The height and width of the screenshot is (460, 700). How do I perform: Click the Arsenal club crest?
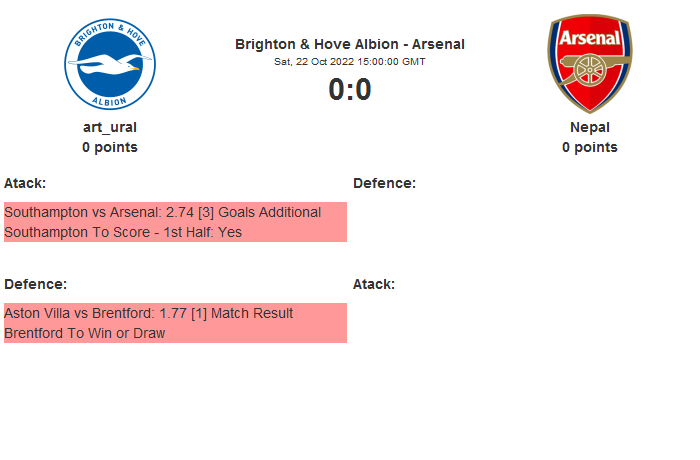(589, 64)
